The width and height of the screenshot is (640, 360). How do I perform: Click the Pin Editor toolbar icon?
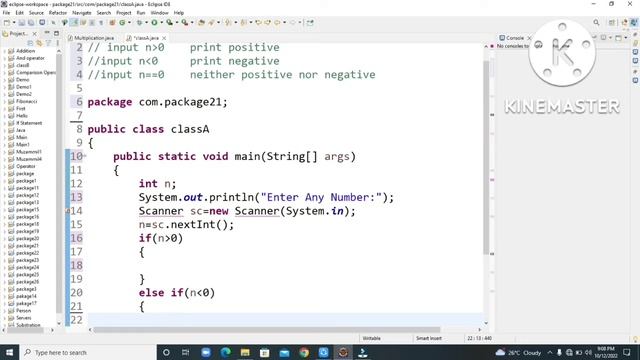[310, 22]
